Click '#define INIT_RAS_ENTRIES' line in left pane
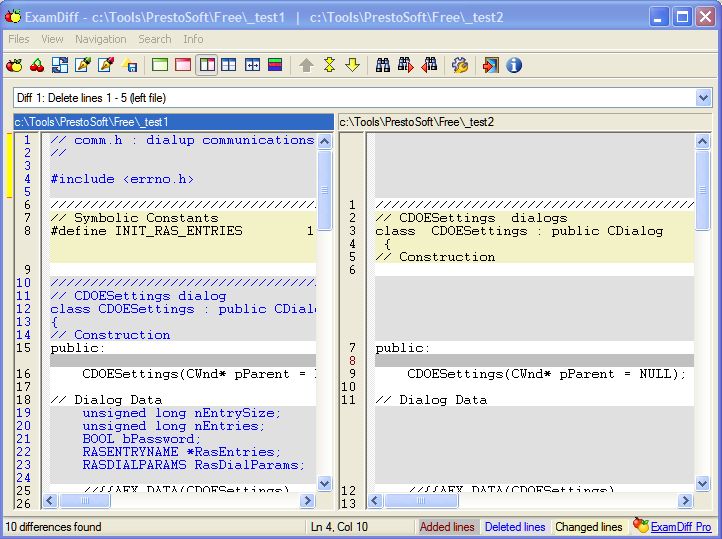722x539 pixels. [182, 231]
